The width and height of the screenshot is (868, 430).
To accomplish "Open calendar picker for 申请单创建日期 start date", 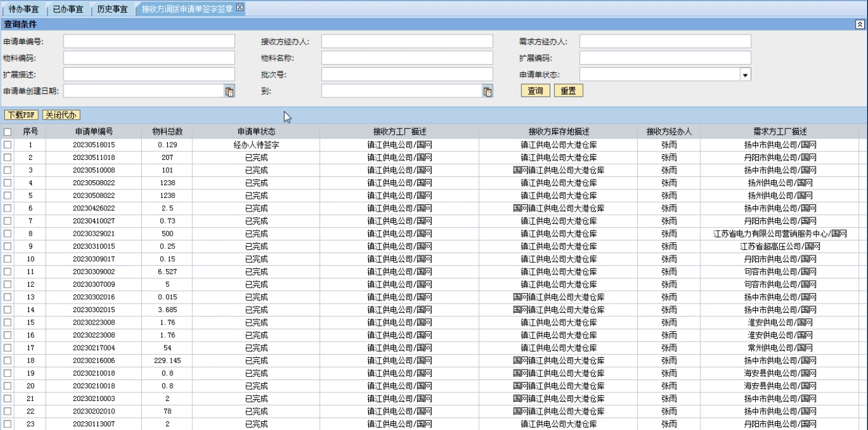I will coord(229,92).
